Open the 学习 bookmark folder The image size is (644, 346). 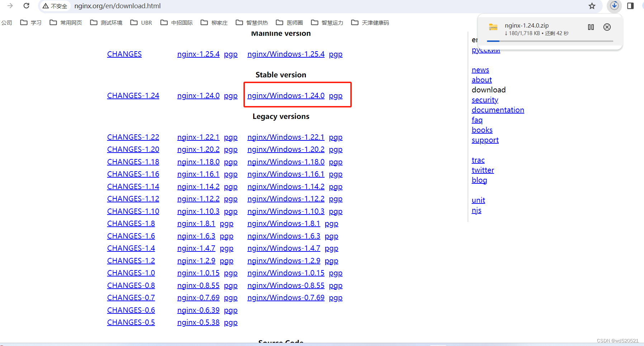pos(31,23)
